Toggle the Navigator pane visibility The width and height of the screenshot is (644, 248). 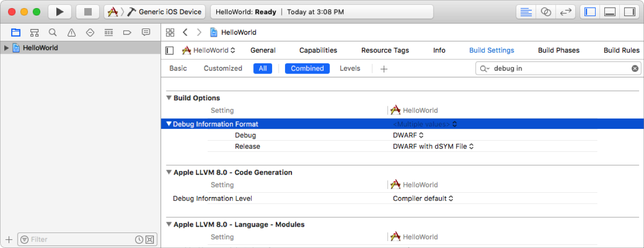tap(590, 12)
